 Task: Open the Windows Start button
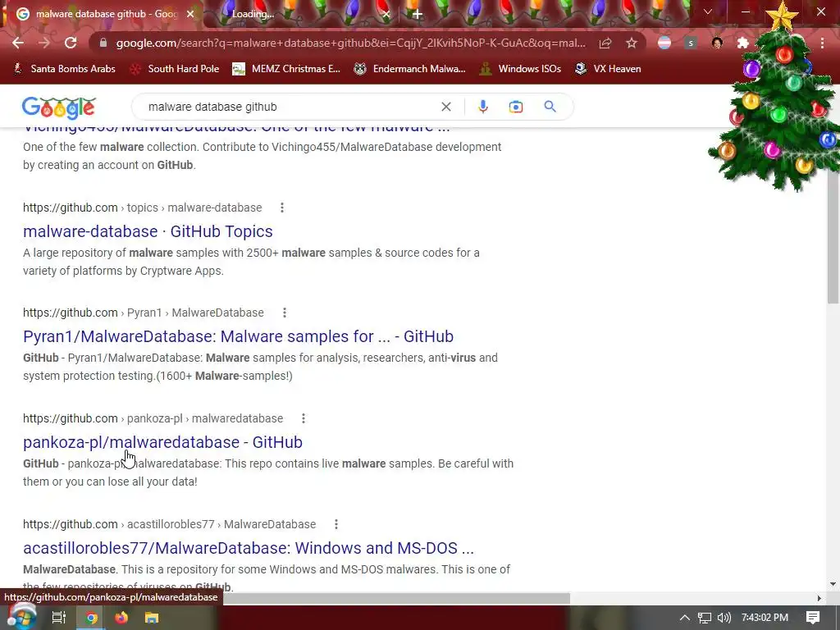pos(21,618)
